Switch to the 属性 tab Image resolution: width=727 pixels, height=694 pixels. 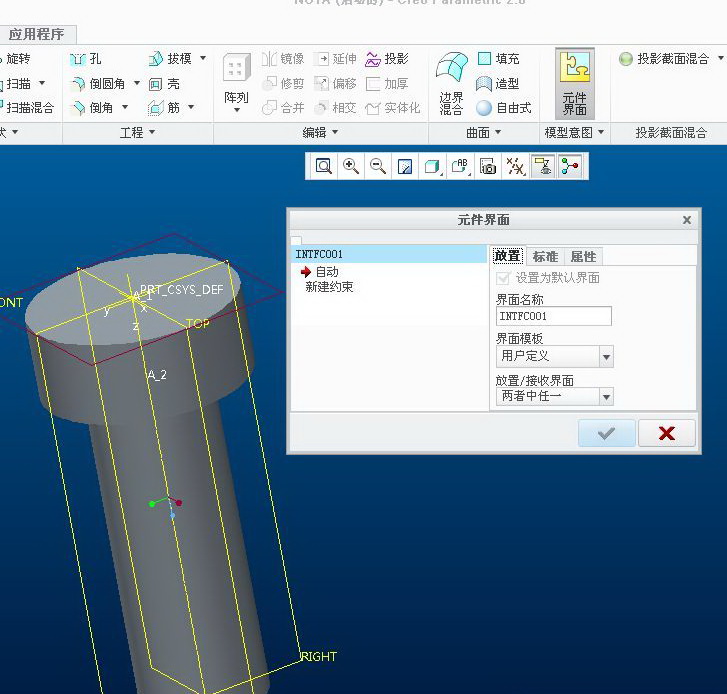click(583, 257)
